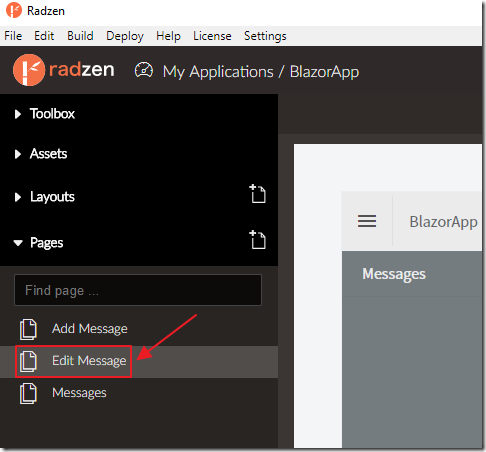This screenshot has width=486, height=452.
Task: Add new layout with page-plus icon
Action: click(257, 194)
